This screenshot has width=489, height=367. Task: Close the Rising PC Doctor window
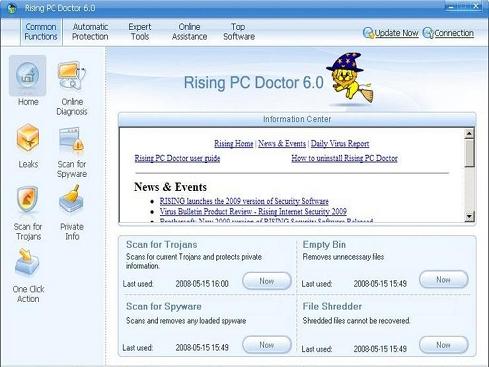pyautogui.click(x=476, y=6)
